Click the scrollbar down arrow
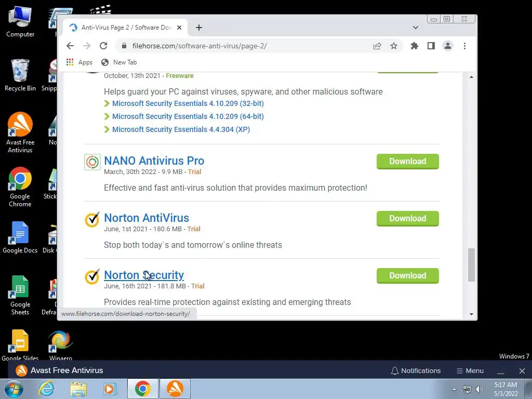The image size is (532, 399). point(471,314)
